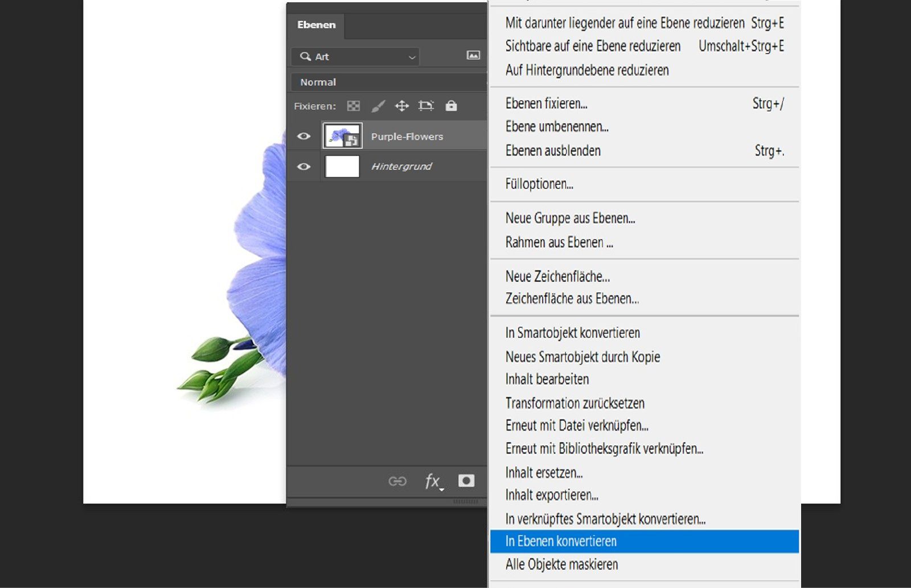Prevent artboard auto-nesting lock icon
911x588 pixels.
click(x=426, y=106)
